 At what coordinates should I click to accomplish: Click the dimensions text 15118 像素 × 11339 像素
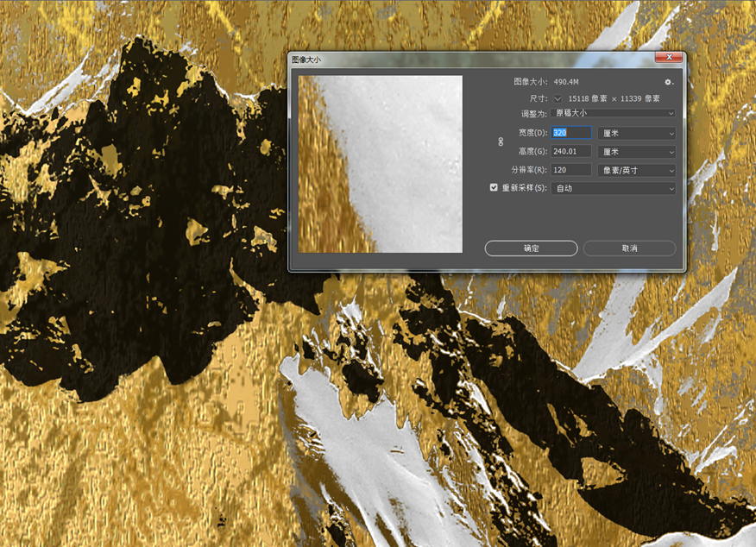tap(614, 98)
